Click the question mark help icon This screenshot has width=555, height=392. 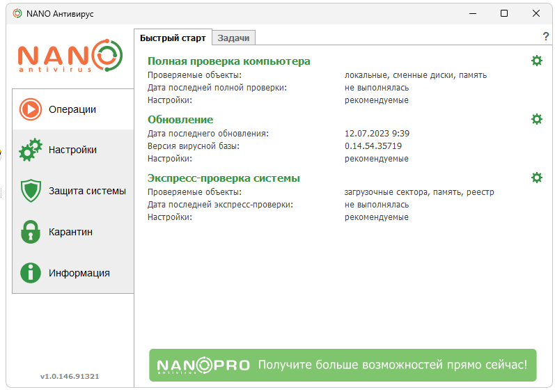pyautogui.click(x=545, y=36)
